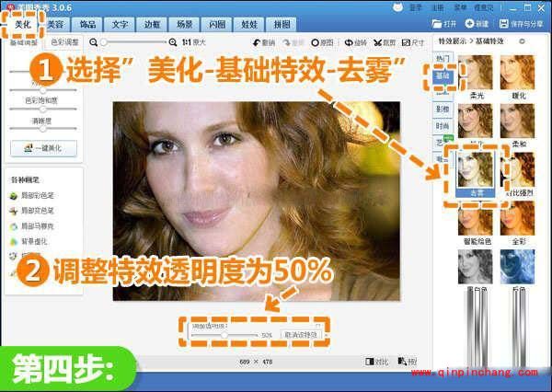Select the 裁剪 crop scissors tool
This screenshot has height=392, width=552.
385,43
